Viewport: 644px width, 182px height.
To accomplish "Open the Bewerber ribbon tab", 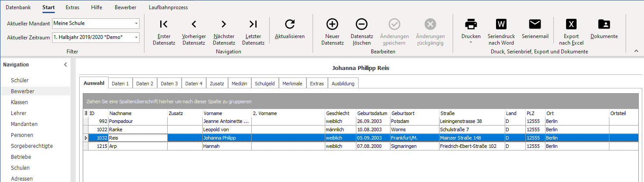I will (125, 7).
